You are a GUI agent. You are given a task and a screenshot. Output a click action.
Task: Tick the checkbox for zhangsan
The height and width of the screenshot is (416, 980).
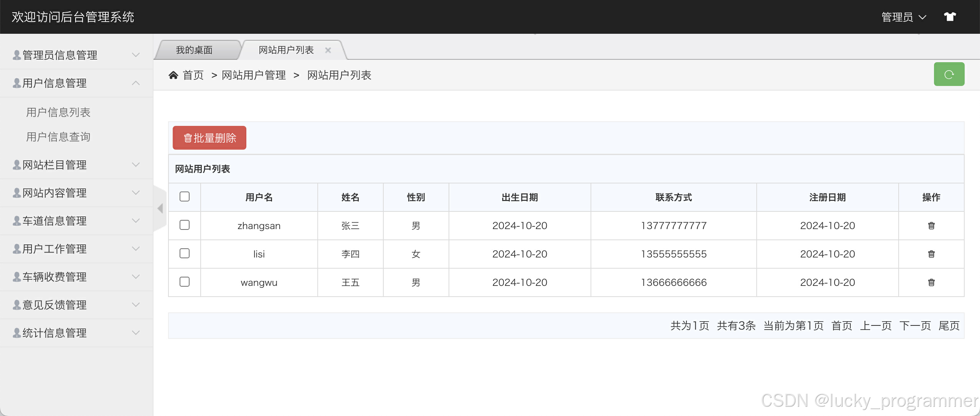coord(185,225)
